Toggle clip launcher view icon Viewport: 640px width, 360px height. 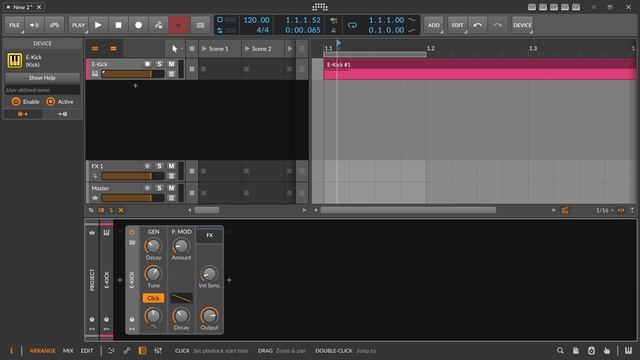95,49
